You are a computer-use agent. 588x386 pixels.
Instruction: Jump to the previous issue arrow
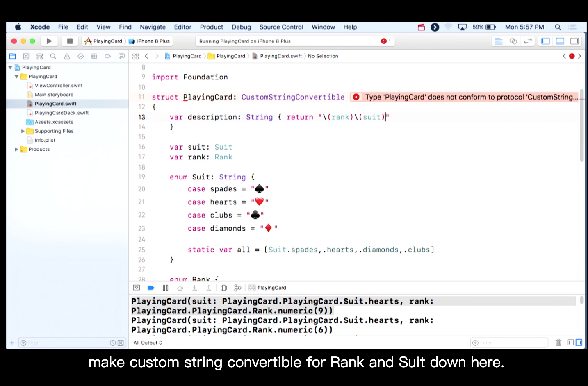click(x=564, y=56)
